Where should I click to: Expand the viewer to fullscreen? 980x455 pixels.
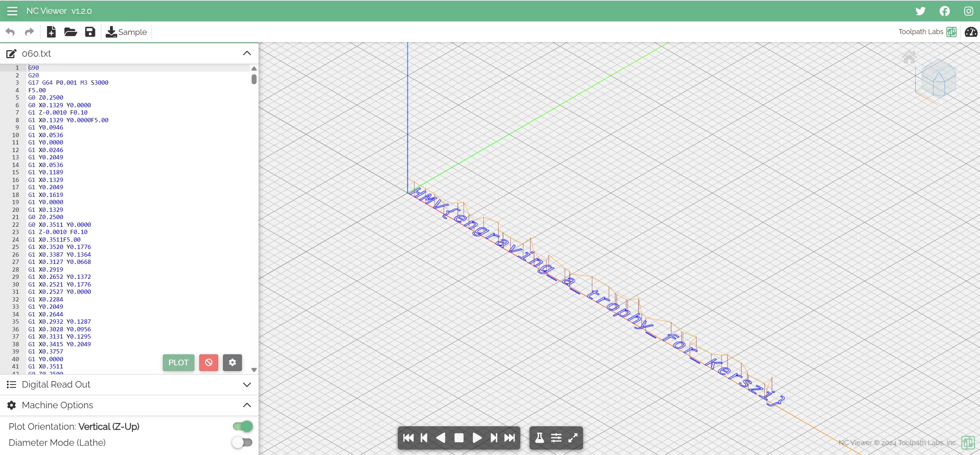pyautogui.click(x=573, y=438)
